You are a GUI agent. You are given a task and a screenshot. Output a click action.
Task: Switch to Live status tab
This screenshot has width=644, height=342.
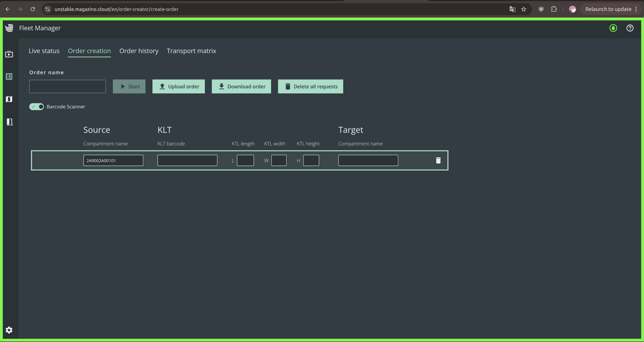click(x=44, y=51)
